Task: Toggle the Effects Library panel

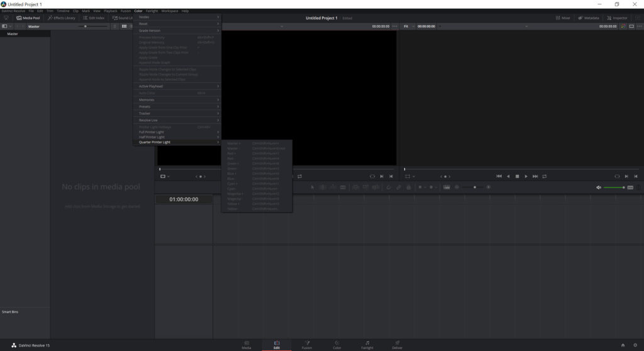Action: coord(62,18)
